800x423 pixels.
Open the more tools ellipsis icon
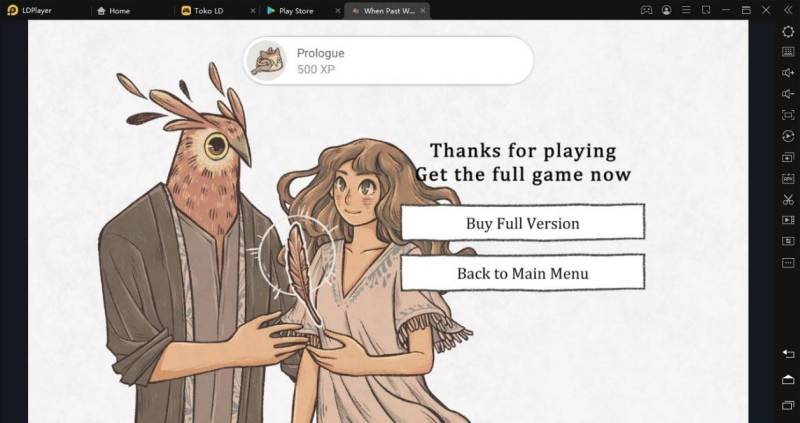pos(788,262)
